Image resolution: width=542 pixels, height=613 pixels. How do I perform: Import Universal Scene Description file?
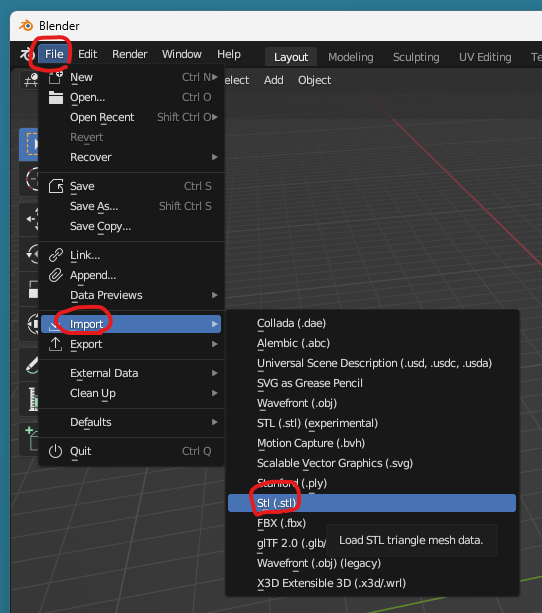pos(372,363)
